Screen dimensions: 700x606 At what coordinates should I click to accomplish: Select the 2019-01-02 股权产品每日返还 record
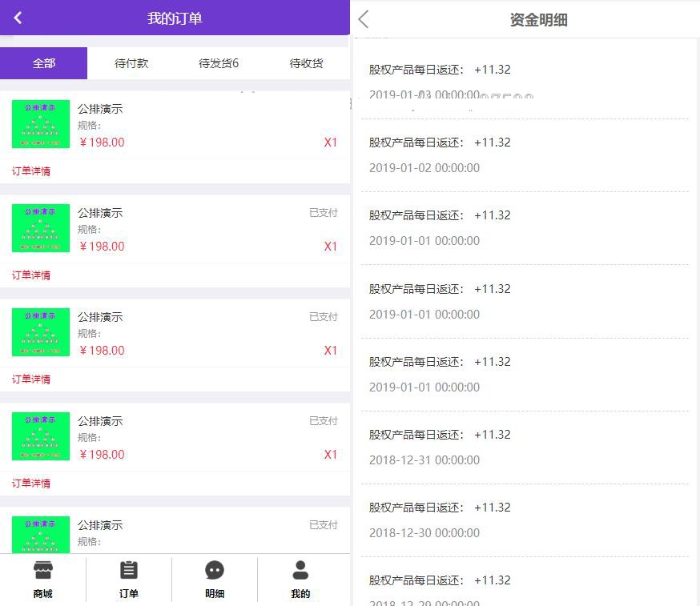525,155
